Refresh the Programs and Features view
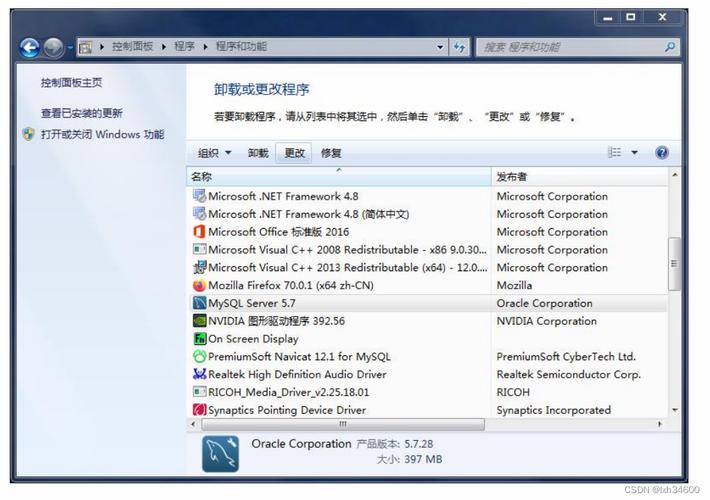The width and height of the screenshot is (710, 500). [460, 47]
